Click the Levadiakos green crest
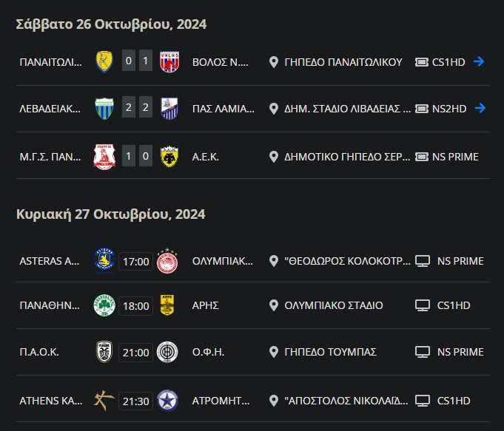The image size is (504, 431). click(x=104, y=109)
